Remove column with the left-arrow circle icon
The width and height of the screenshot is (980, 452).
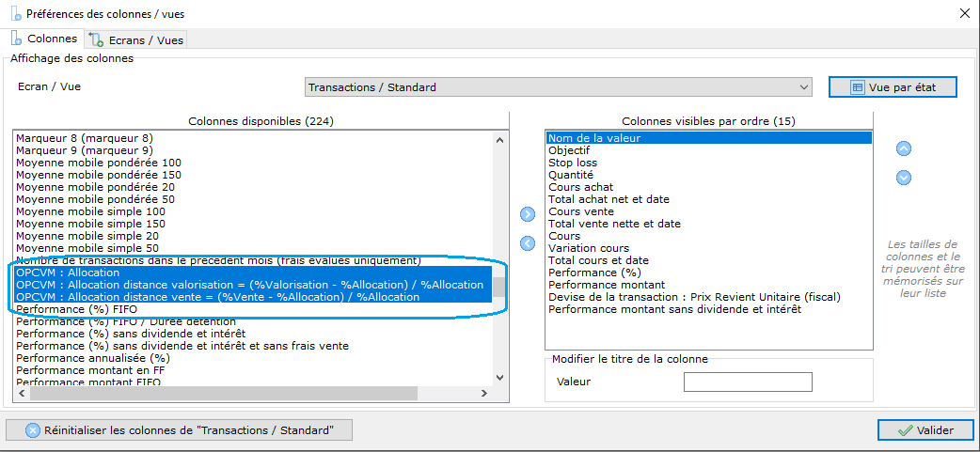pos(528,242)
